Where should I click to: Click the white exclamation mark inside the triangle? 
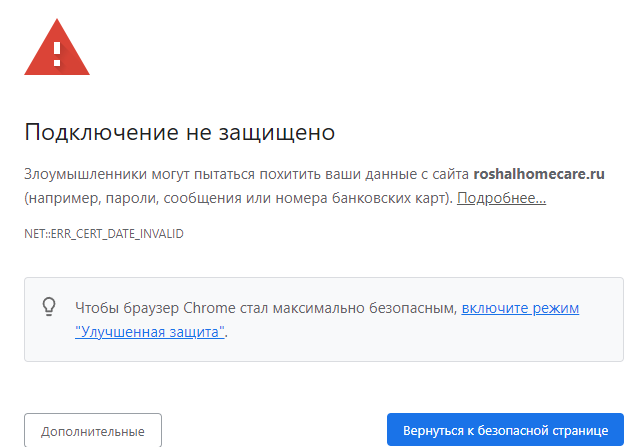(x=57, y=49)
